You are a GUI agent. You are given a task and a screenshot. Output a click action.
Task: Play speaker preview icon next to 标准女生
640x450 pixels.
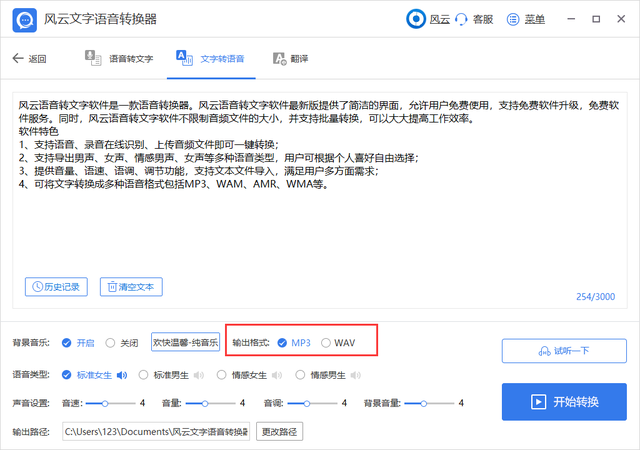click(122, 375)
